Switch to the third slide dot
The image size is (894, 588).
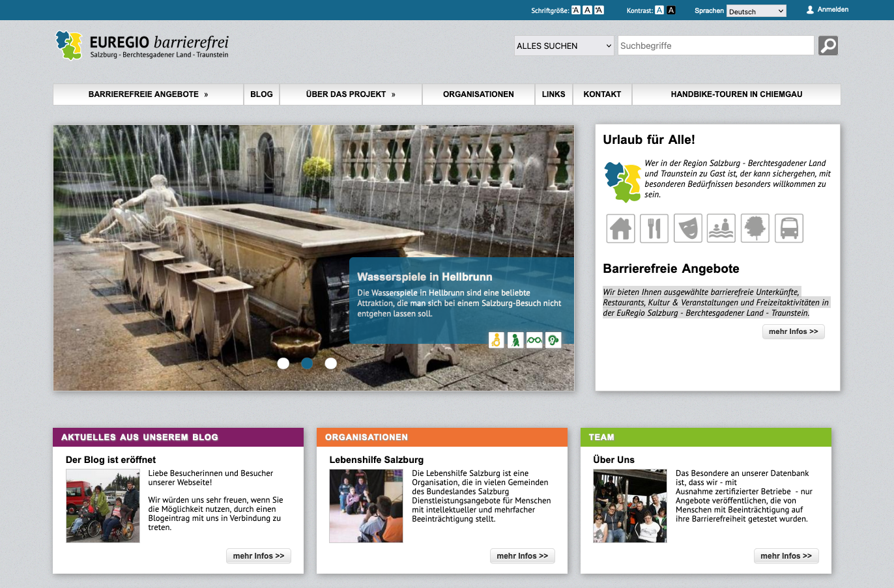(331, 363)
